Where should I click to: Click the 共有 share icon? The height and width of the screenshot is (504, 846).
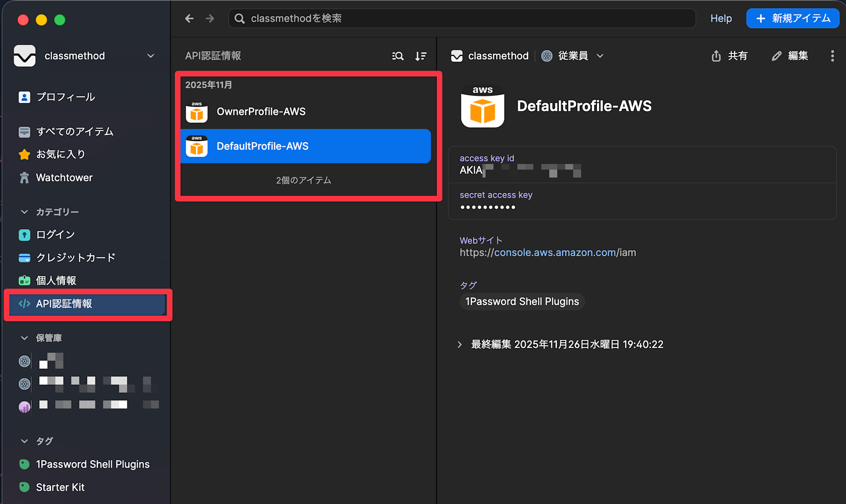[x=730, y=55]
